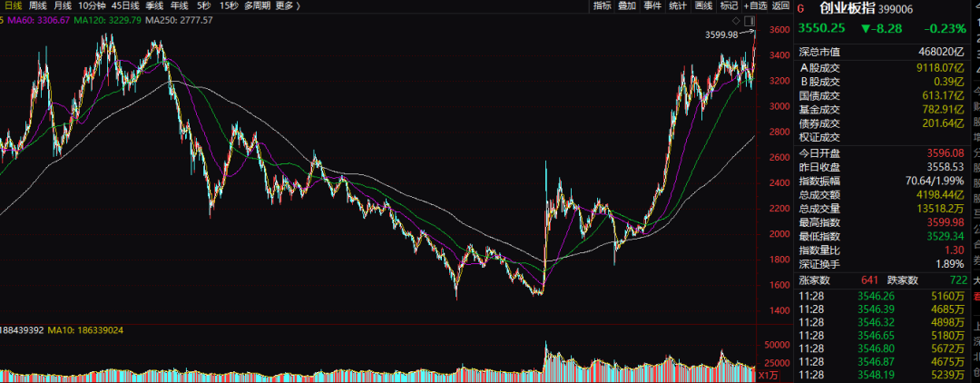
Task: Click the 事件 events button
Action: 652,5
